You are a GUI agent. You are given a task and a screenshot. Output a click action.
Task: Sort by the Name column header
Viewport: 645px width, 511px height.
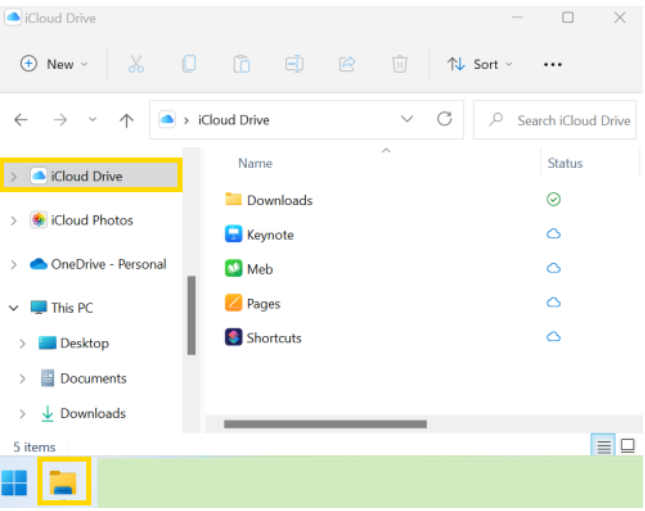tap(255, 163)
